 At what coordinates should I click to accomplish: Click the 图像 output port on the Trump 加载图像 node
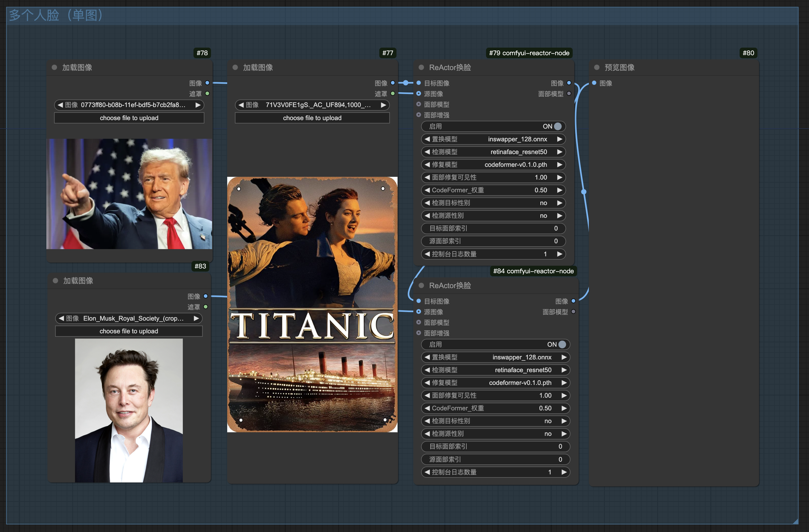click(207, 83)
